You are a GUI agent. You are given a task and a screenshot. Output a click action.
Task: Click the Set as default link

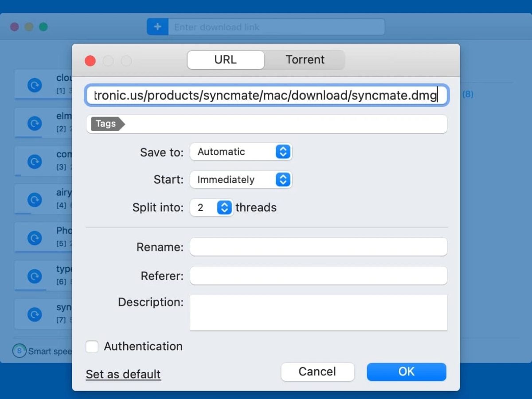pos(123,374)
